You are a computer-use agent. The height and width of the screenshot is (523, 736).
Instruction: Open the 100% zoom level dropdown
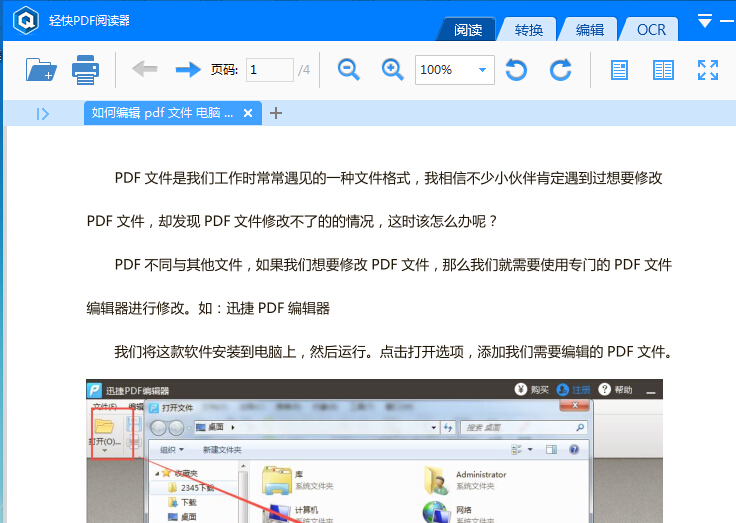pyautogui.click(x=482, y=70)
